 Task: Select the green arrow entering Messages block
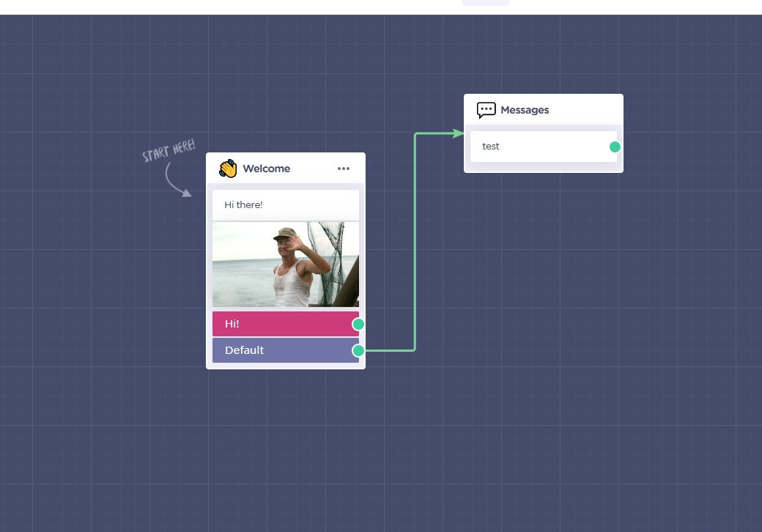458,133
